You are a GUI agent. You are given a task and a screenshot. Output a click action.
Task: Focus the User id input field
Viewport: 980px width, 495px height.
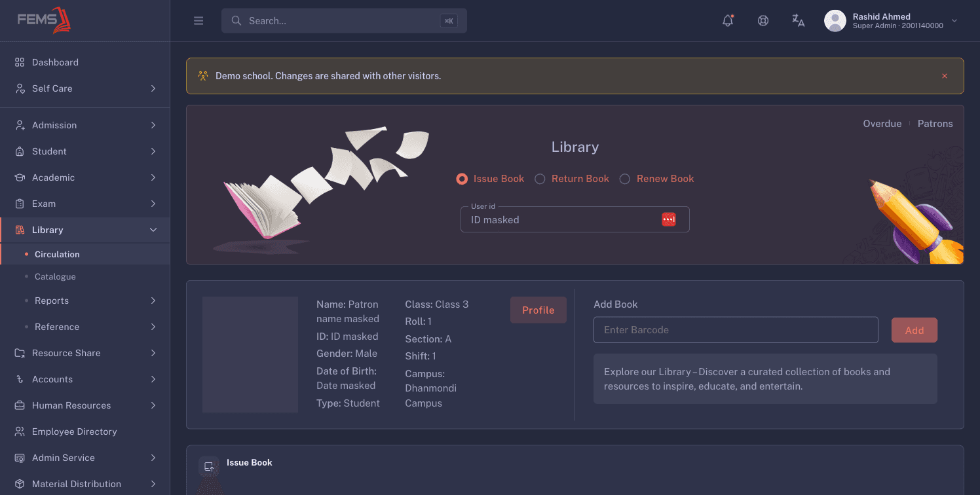575,220
